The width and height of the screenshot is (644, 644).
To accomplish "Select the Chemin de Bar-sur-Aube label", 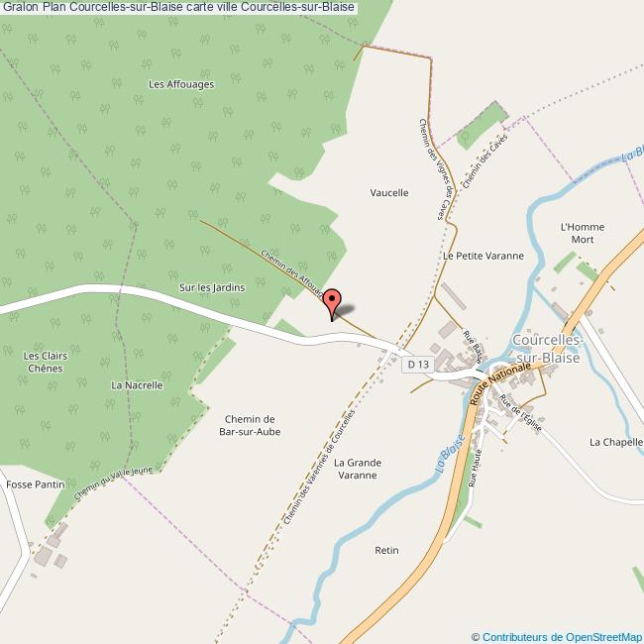I will tap(250, 425).
